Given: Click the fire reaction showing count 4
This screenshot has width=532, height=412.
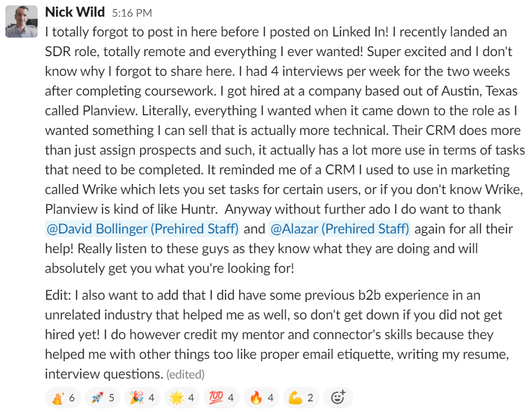Looking at the screenshot, I should (261, 397).
